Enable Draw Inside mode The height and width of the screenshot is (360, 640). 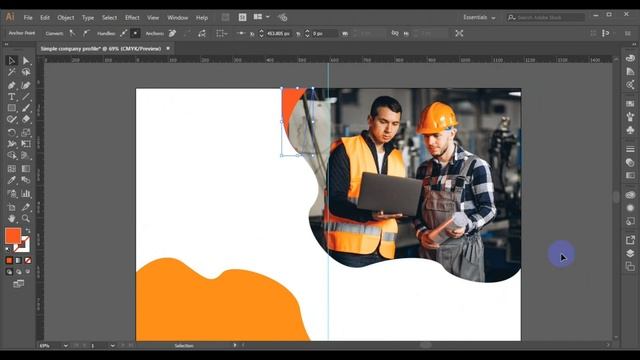[28, 271]
